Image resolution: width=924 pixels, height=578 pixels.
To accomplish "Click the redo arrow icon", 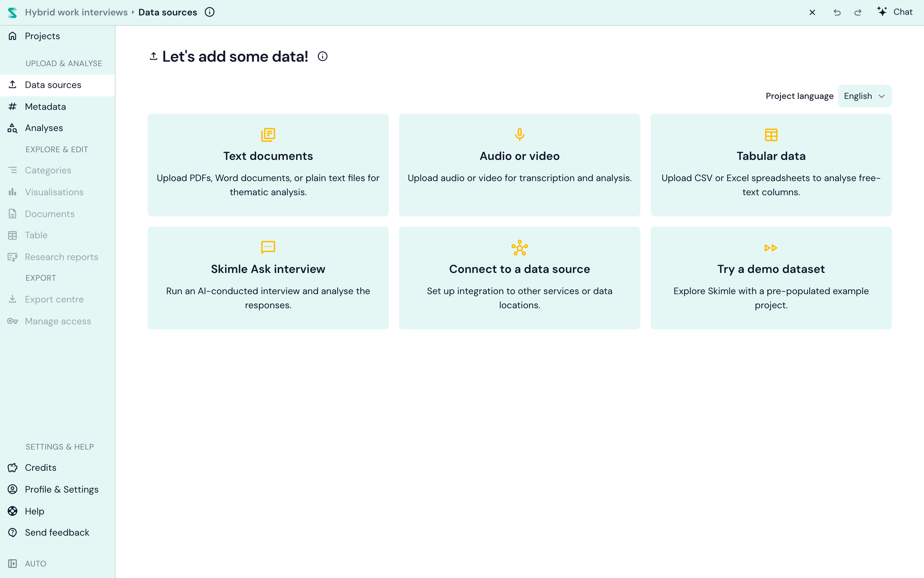I will click(x=858, y=12).
